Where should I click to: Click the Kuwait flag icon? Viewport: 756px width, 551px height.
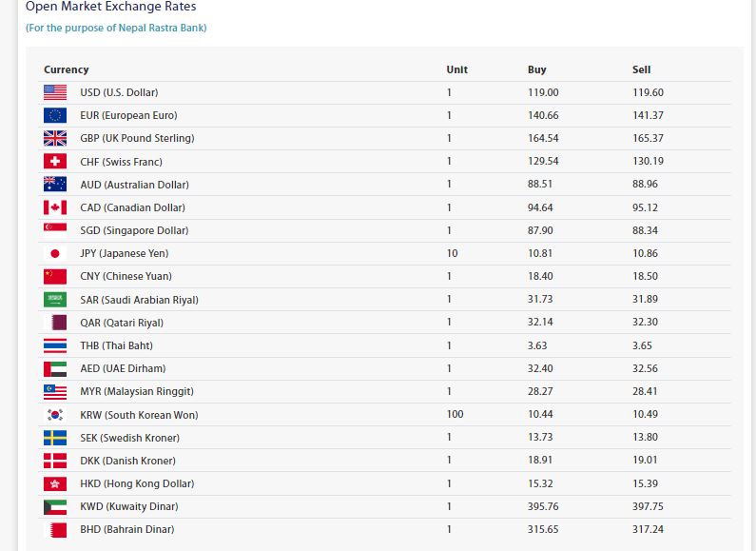[55, 506]
